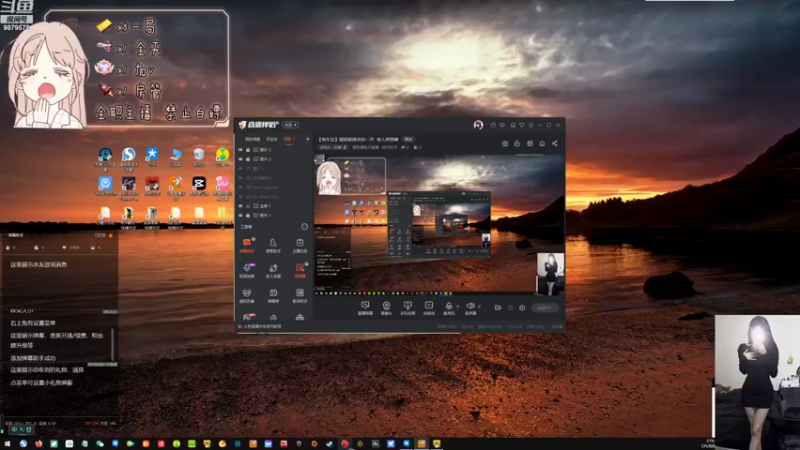
Task: Open the pink bilibili desktop shortcut
Action: click(222, 188)
